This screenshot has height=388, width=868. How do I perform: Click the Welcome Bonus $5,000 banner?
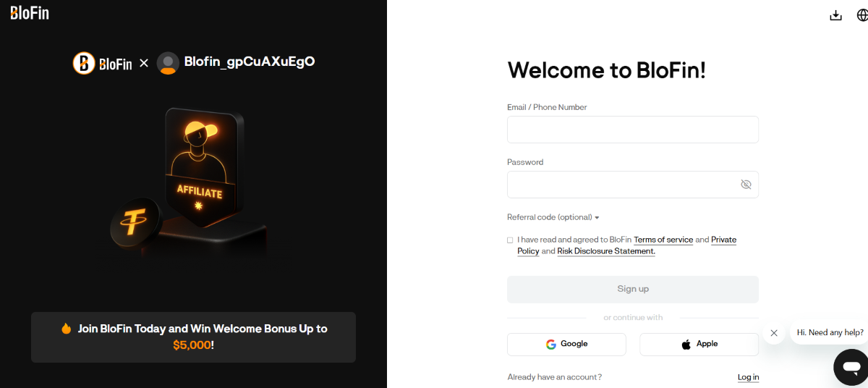[193, 337]
